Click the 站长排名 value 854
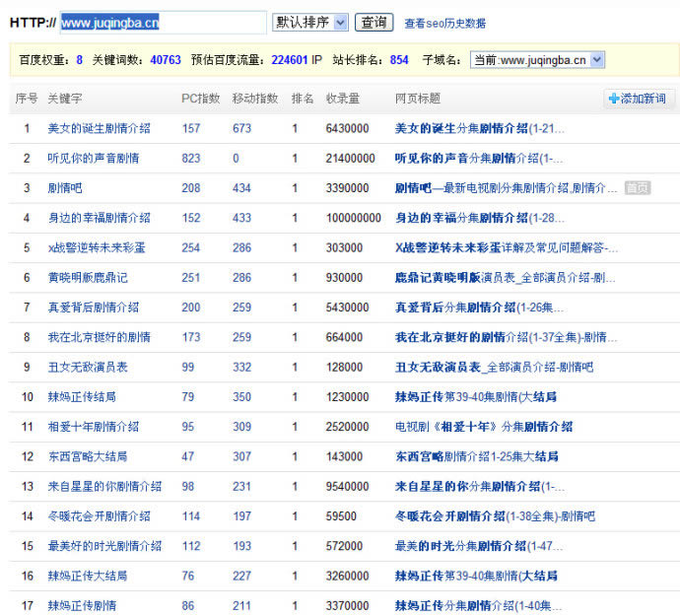Screen dimensions: 680x616 (399, 60)
